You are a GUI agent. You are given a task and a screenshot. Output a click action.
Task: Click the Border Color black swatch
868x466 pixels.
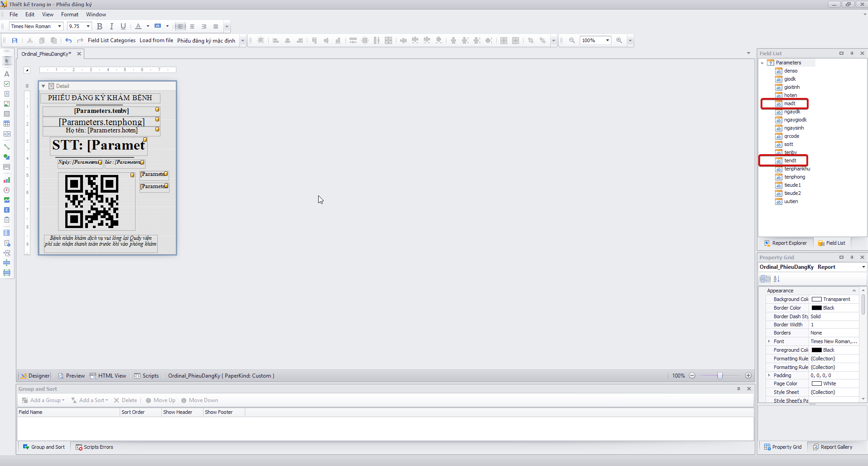coord(817,308)
